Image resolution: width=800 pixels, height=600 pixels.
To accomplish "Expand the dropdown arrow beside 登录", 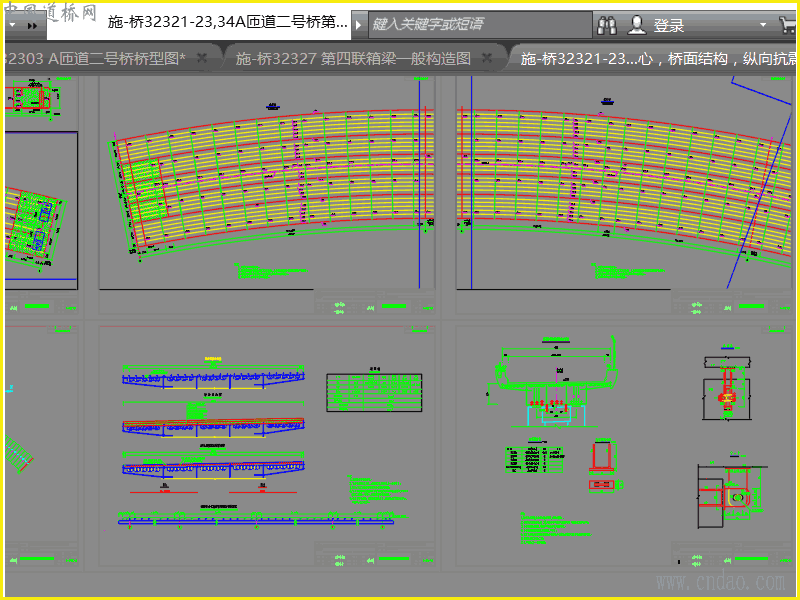I will point(763,24).
